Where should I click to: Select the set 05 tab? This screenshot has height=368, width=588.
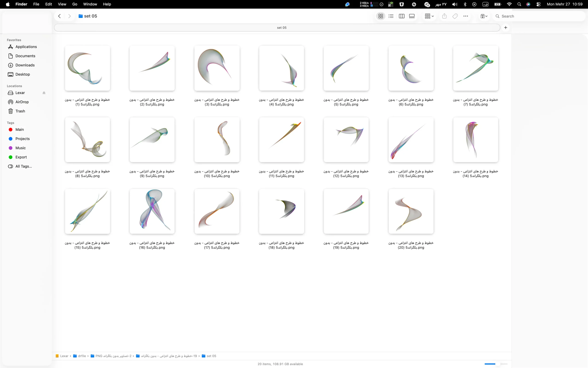(x=277, y=28)
